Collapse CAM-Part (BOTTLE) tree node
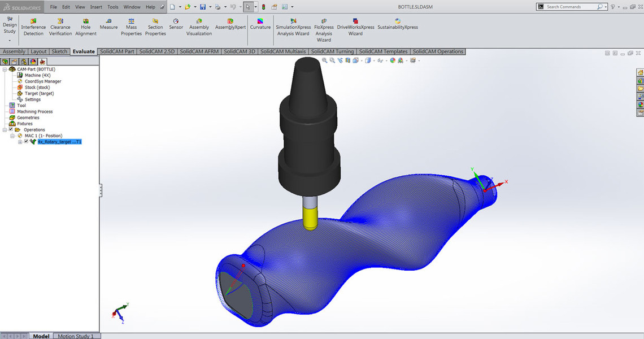The image size is (644, 339). 5,69
